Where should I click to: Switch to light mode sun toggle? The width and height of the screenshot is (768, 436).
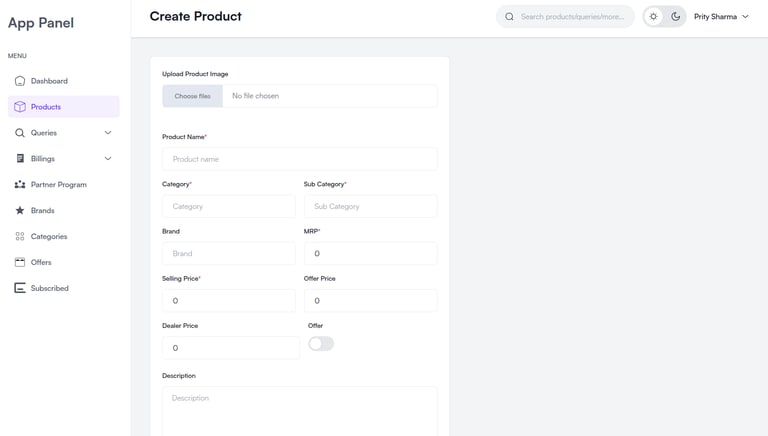(x=654, y=17)
